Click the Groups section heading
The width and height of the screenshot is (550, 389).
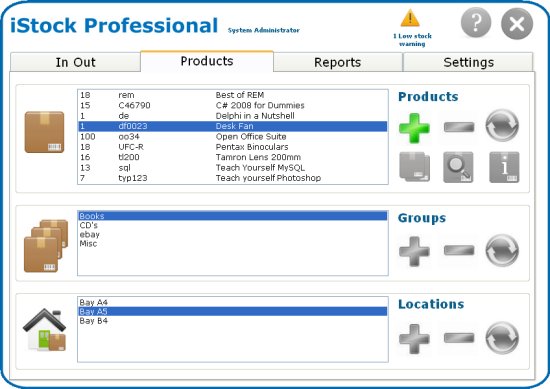[422, 218]
